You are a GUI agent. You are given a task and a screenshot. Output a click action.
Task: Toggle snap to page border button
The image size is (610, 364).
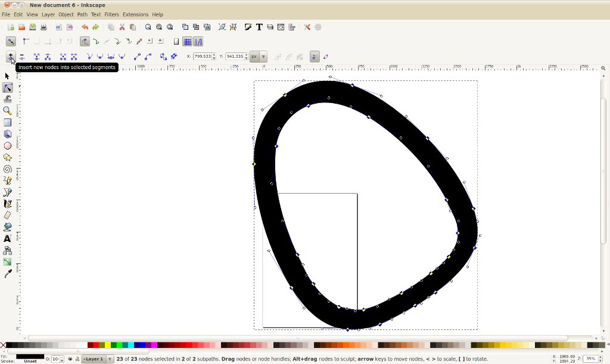pos(176,42)
